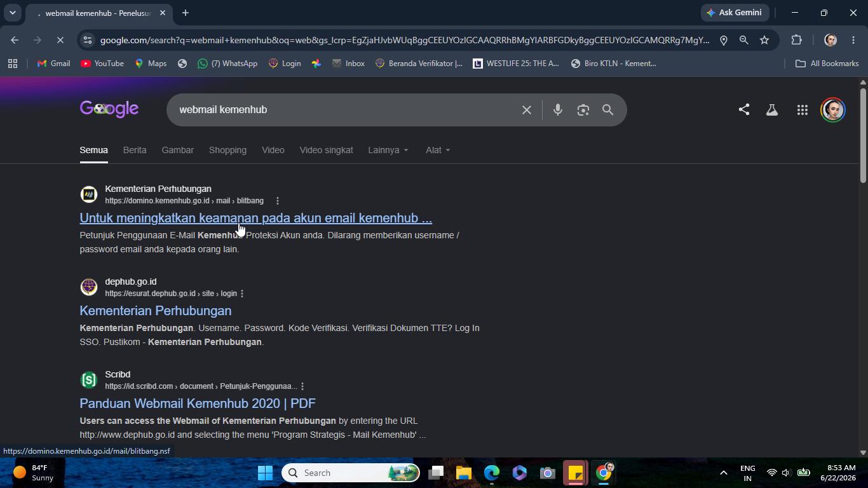
Task: Open Chrome's three-dot menu
Action: click(x=853, y=40)
